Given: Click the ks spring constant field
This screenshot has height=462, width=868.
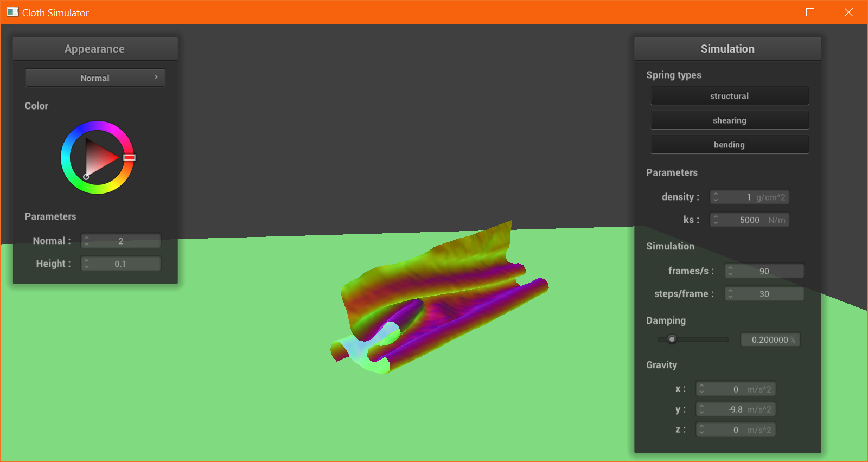Looking at the screenshot, I should [x=750, y=220].
